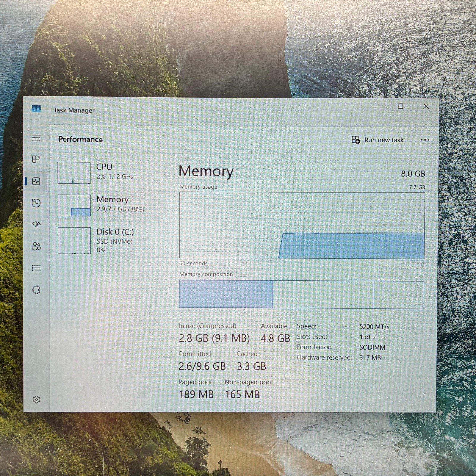The width and height of the screenshot is (476, 476).
Task: Click the 2.6/9.6 GB Committed value
Action: coord(202,366)
